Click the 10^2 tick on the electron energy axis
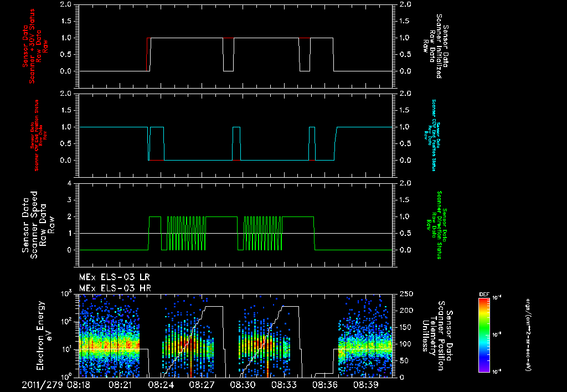567x392 pixels. click(66, 321)
